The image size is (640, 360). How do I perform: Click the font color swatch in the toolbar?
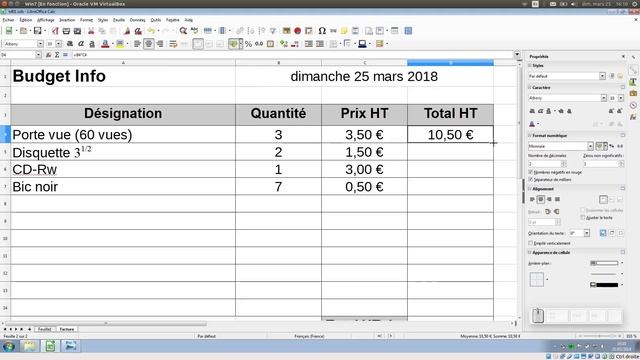point(105,44)
